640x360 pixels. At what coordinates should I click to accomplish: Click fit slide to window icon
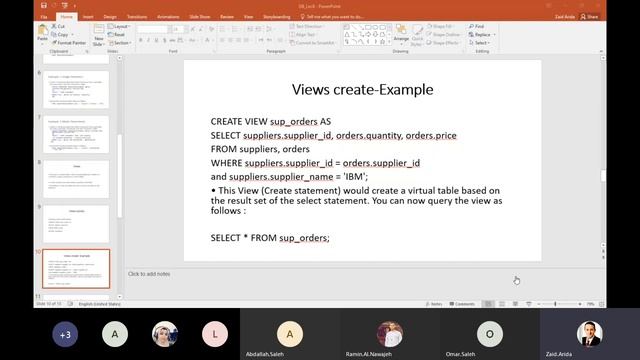click(x=602, y=304)
